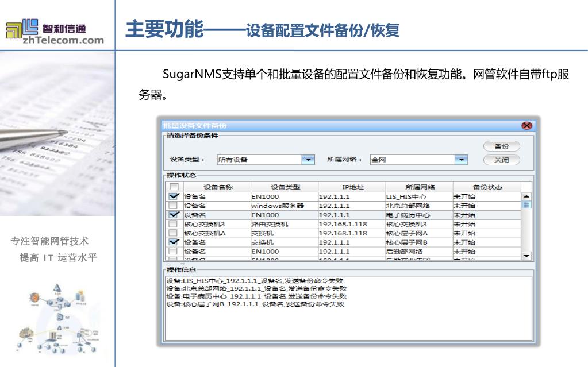Click the scrollbar up arrow in device table
Image resolution: width=588 pixels, height=367 pixels.
[526, 196]
